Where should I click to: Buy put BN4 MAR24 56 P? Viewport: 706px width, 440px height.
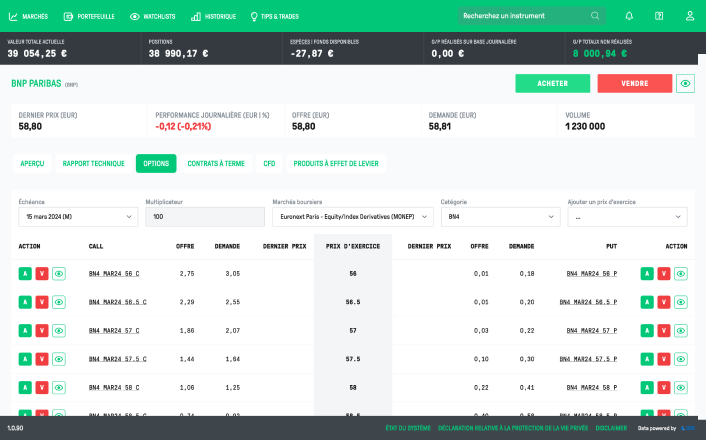[647, 273]
